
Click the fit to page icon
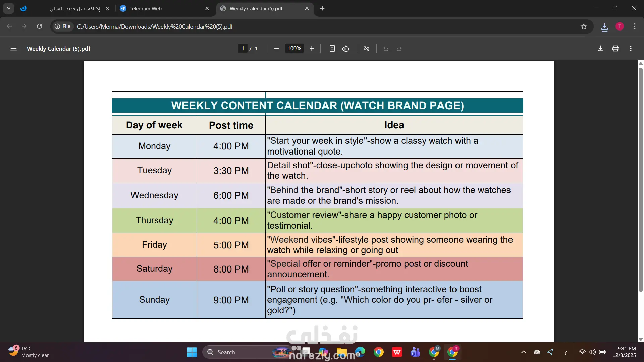332,49
